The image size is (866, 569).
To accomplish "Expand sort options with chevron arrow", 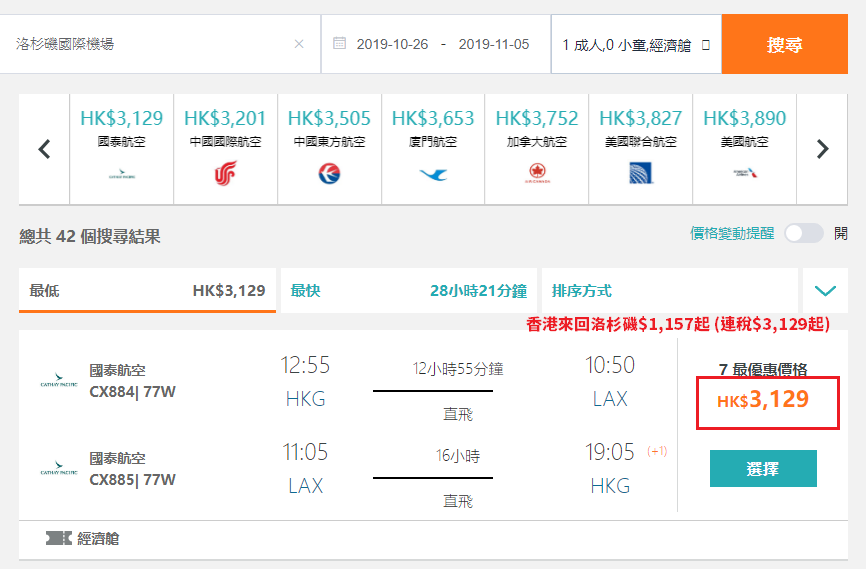I will [825, 291].
